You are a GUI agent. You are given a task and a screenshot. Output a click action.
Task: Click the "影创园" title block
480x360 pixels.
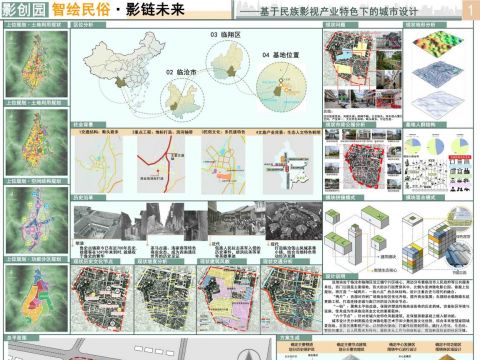tap(24, 9)
